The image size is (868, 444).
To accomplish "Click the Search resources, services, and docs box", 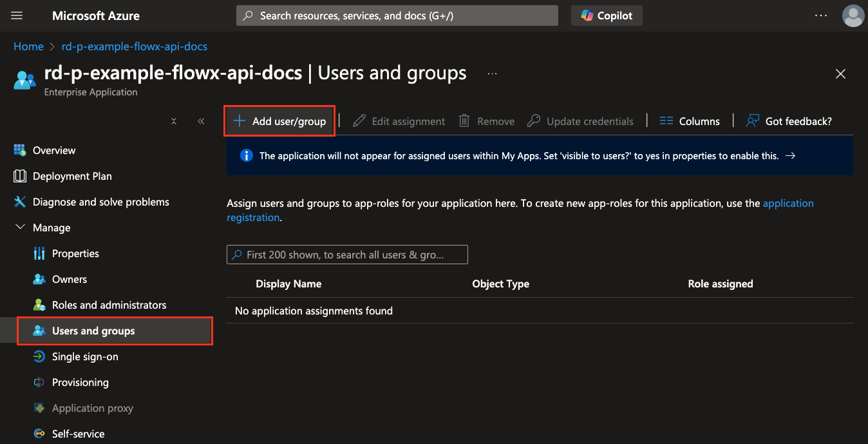I will 397,15.
